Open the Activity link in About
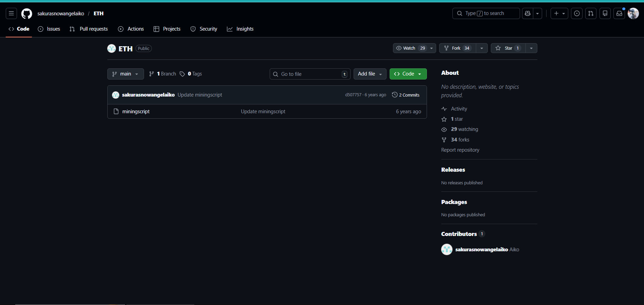The width and height of the screenshot is (644, 305). tap(459, 109)
